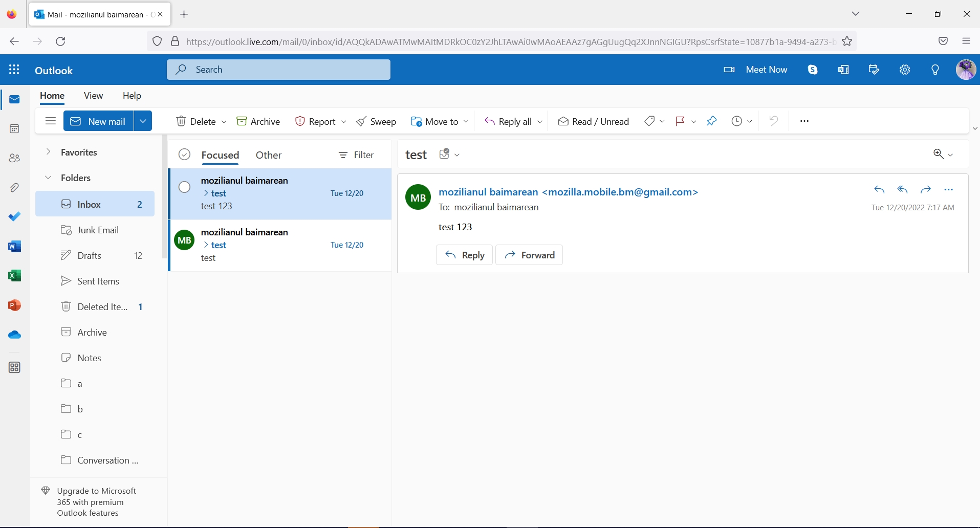Expand the New mail split-button arrow

(x=143, y=121)
